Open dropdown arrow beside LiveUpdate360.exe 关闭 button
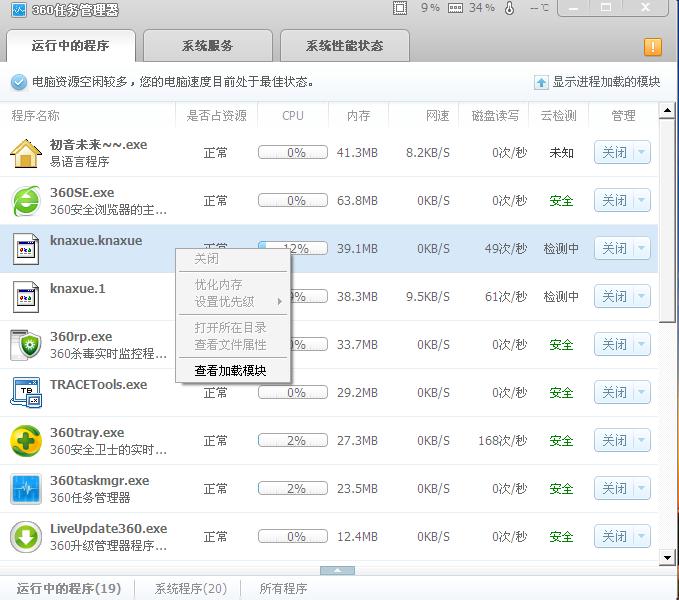679x600 pixels. coord(642,537)
